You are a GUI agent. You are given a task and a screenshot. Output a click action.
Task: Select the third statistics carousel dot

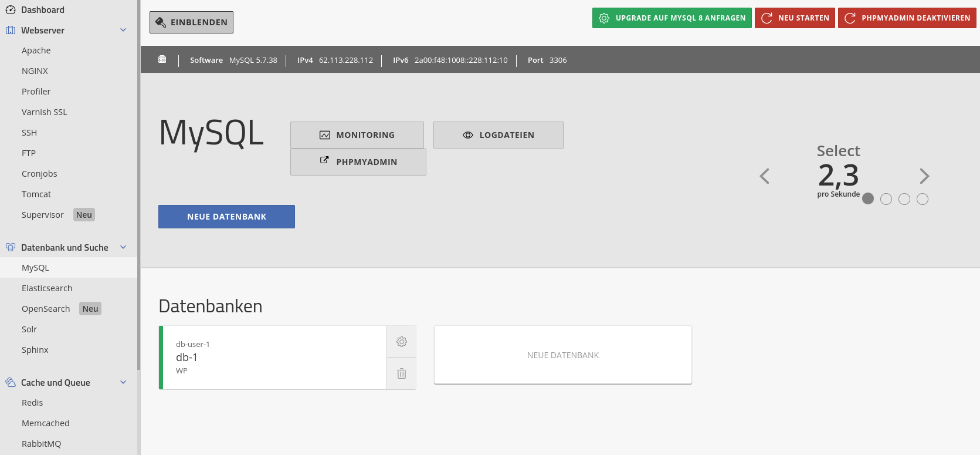tap(904, 199)
